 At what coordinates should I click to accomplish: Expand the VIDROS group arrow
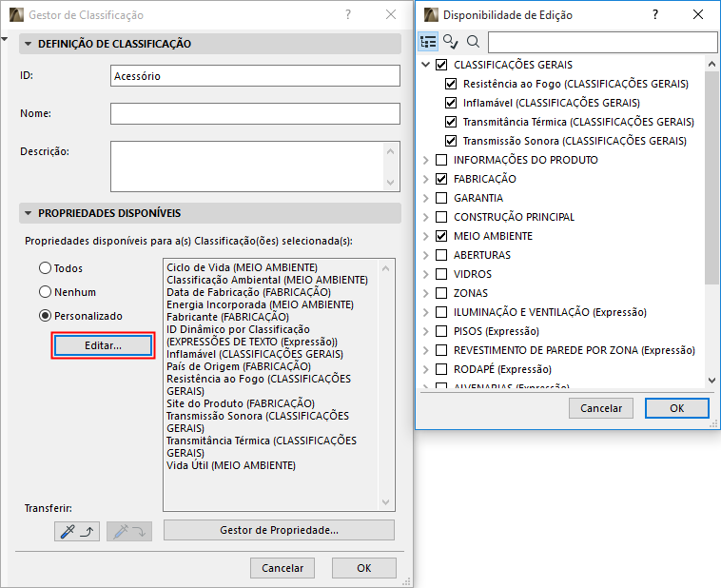click(426, 274)
